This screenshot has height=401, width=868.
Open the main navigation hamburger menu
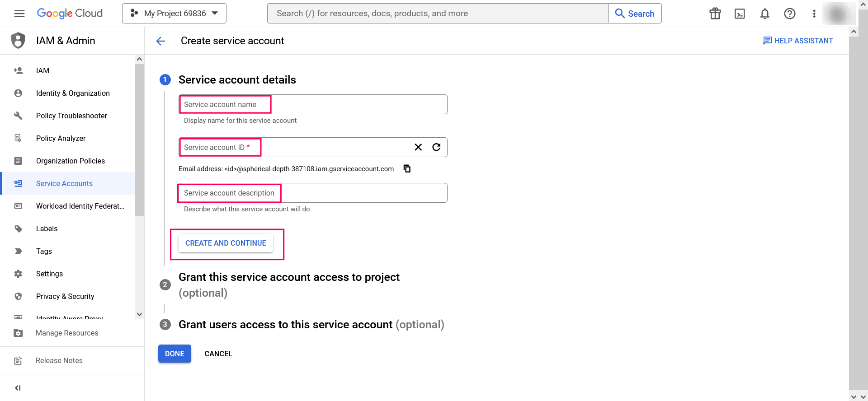click(x=19, y=14)
